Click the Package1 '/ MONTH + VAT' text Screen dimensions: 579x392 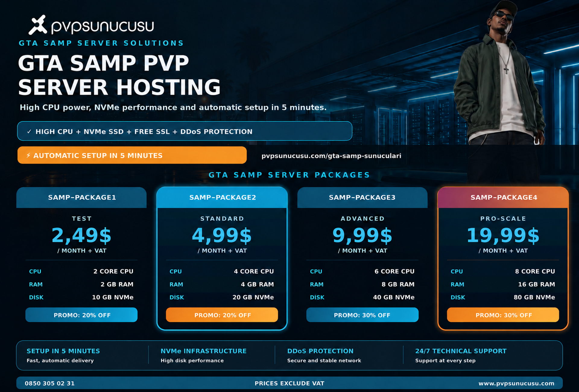point(82,251)
